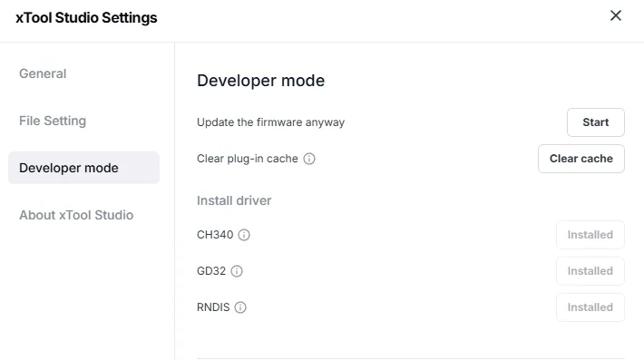Click the Update the firmware anyway label
This screenshot has width=644, height=360.
[270, 122]
